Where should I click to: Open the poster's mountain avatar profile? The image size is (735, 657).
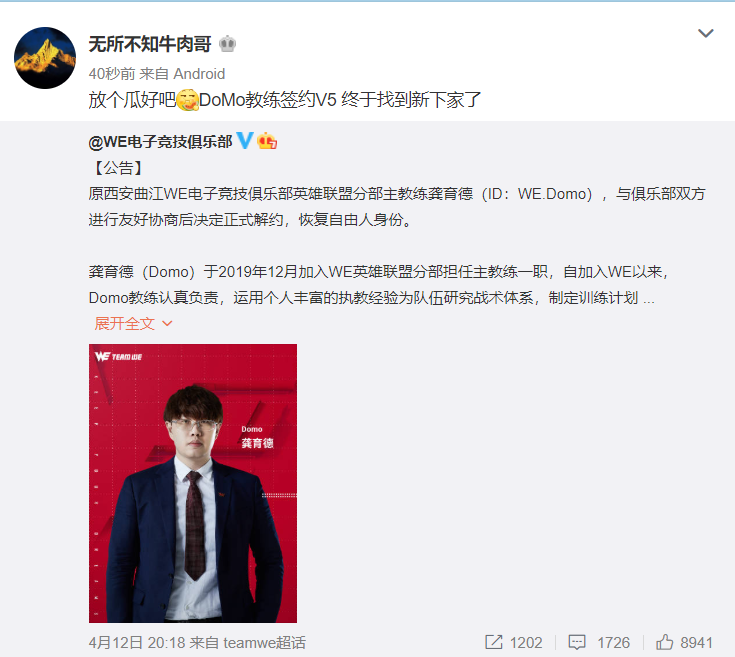45,58
